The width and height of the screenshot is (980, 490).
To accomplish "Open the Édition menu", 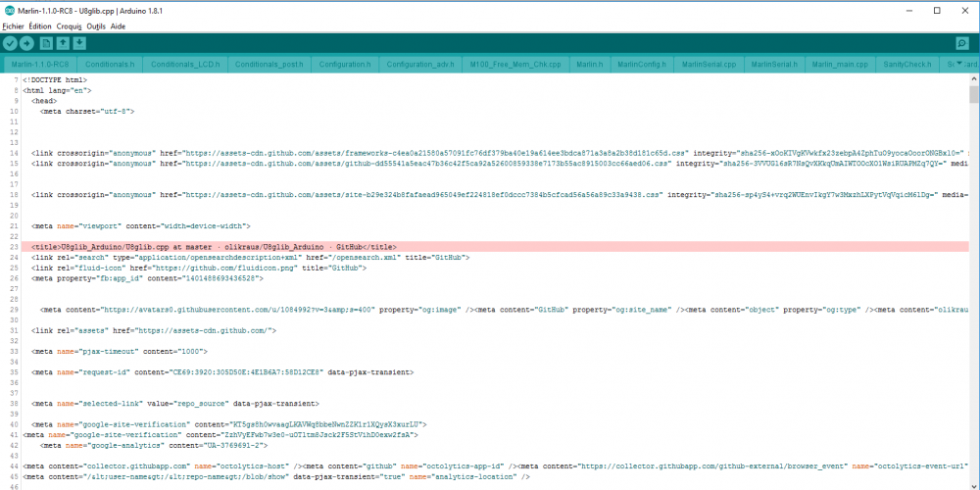I will pyautogui.click(x=40, y=26).
